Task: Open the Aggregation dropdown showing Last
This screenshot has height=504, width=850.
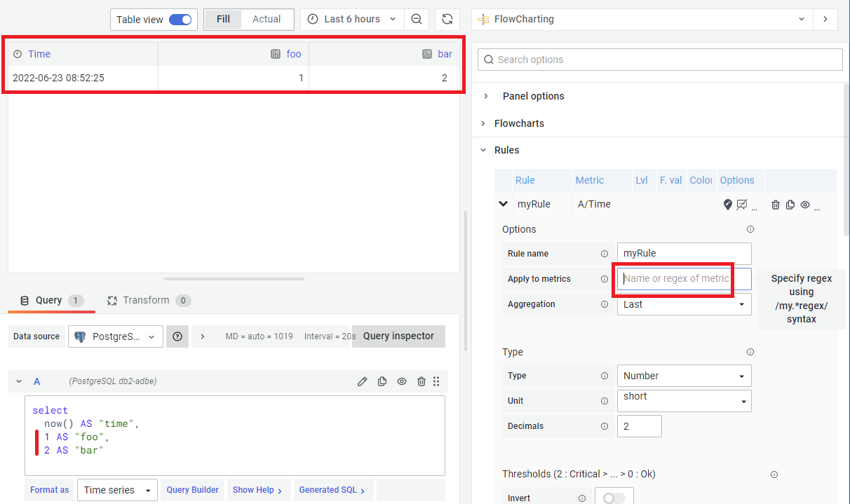Action: click(x=684, y=304)
